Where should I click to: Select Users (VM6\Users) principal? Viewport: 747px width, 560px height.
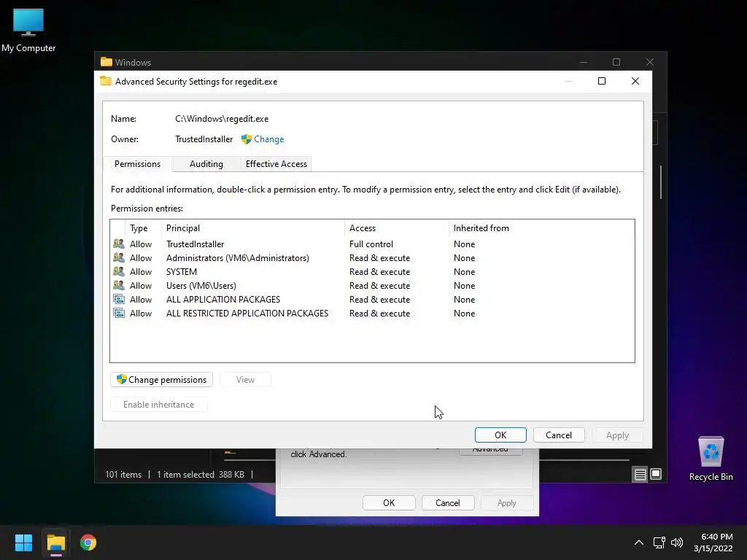(x=201, y=285)
